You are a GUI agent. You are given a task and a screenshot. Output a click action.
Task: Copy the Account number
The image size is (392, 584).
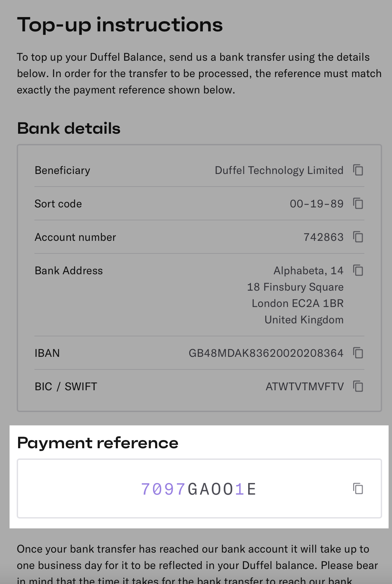(358, 237)
